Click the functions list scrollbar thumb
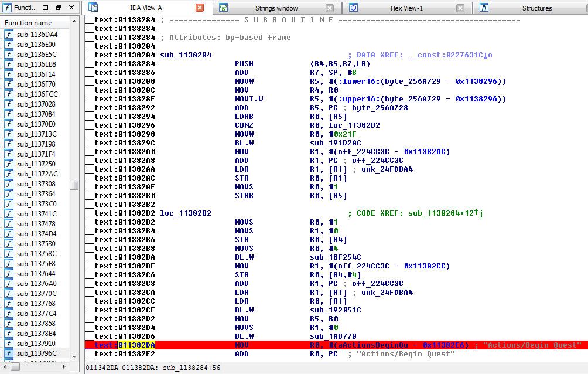The image size is (588, 374). [74, 185]
